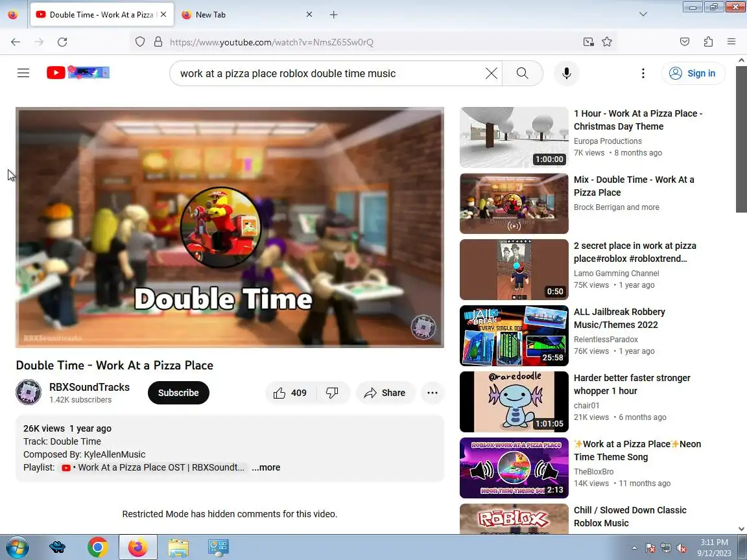Toggle picture-in-picture icon in address bar
This screenshot has width=747, height=560.
pyautogui.click(x=589, y=42)
